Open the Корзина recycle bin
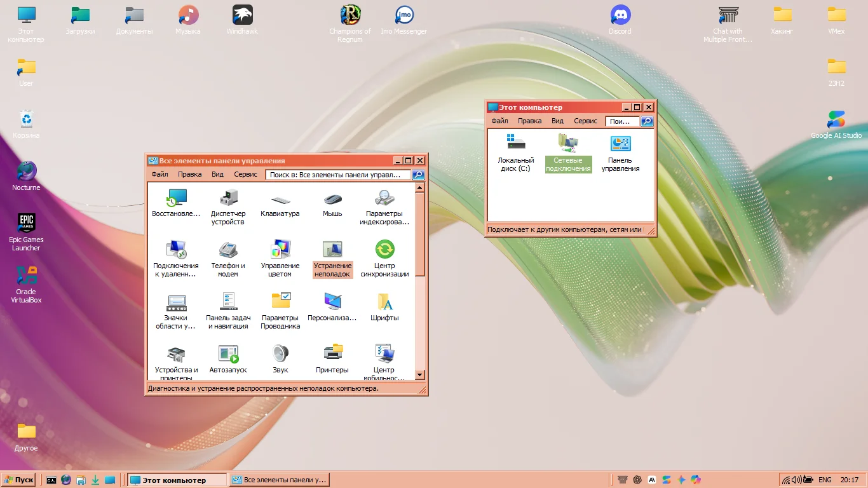The width and height of the screenshot is (868, 488). pyautogui.click(x=26, y=125)
